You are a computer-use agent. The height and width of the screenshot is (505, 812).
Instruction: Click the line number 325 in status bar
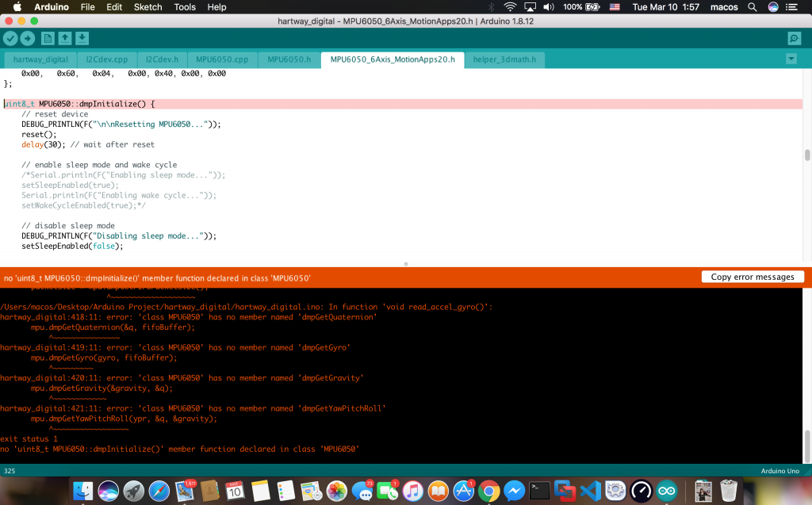click(10, 471)
